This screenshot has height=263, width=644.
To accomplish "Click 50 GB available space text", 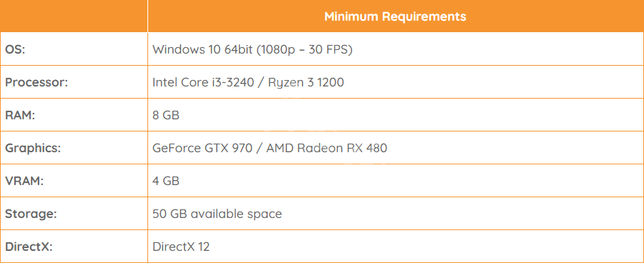I will [x=218, y=214].
